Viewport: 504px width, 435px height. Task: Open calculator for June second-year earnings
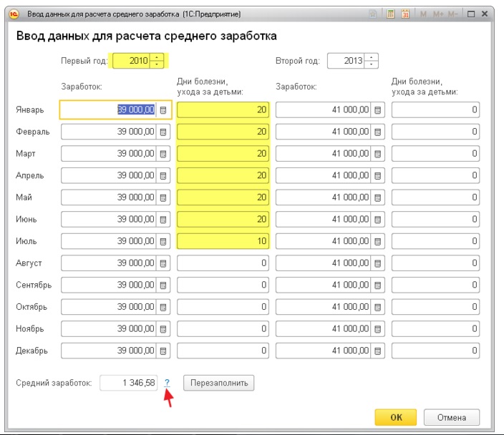pyautogui.click(x=378, y=219)
